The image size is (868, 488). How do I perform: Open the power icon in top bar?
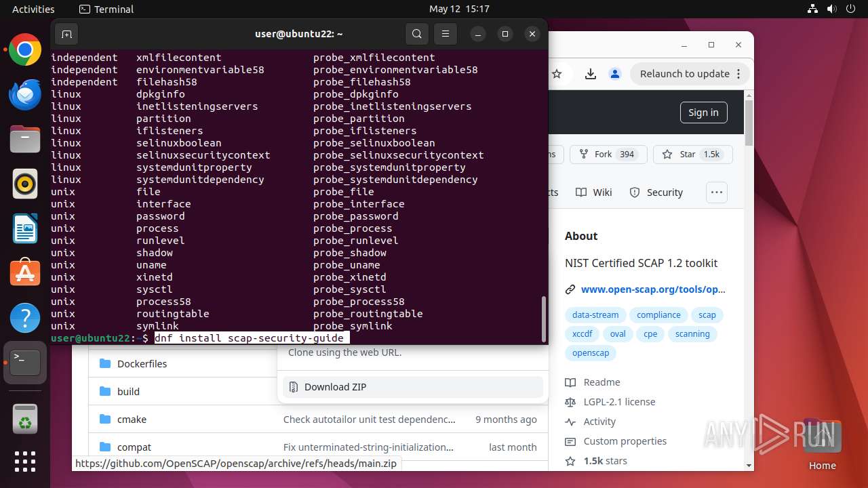[x=851, y=9]
